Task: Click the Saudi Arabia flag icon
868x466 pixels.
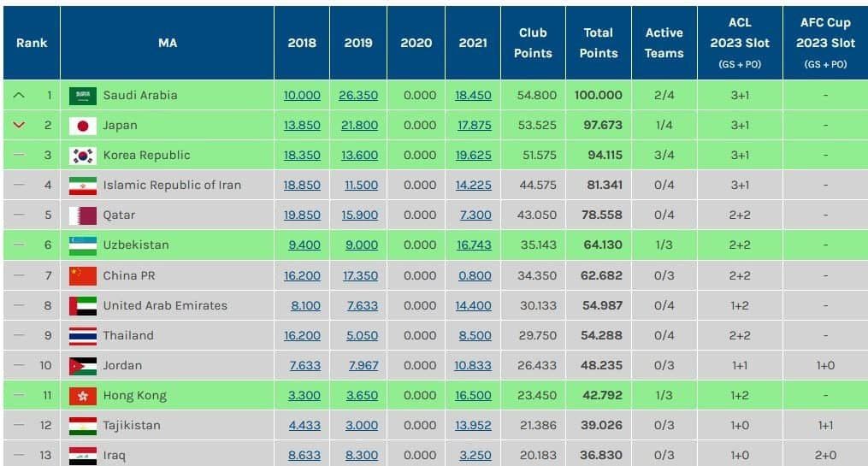Action: click(x=83, y=96)
